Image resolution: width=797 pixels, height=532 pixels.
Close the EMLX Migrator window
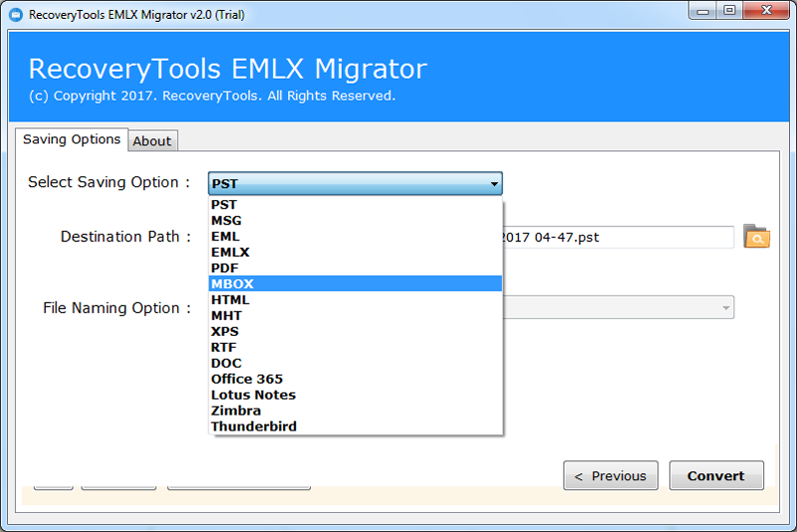pyautogui.click(x=766, y=11)
